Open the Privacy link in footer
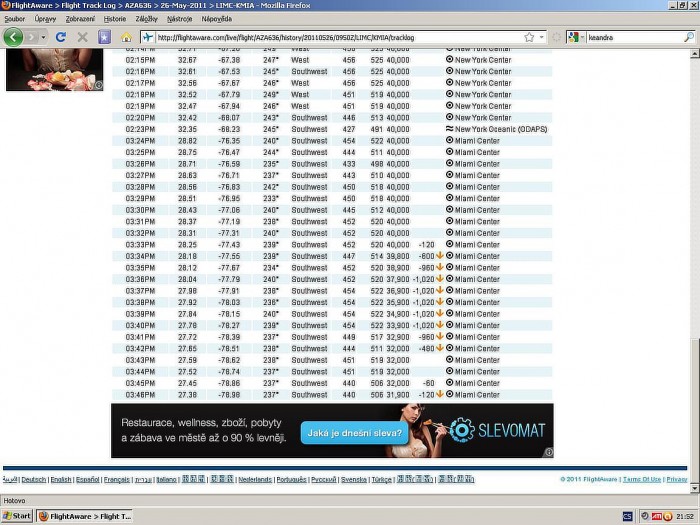The image size is (700, 525). click(677, 479)
